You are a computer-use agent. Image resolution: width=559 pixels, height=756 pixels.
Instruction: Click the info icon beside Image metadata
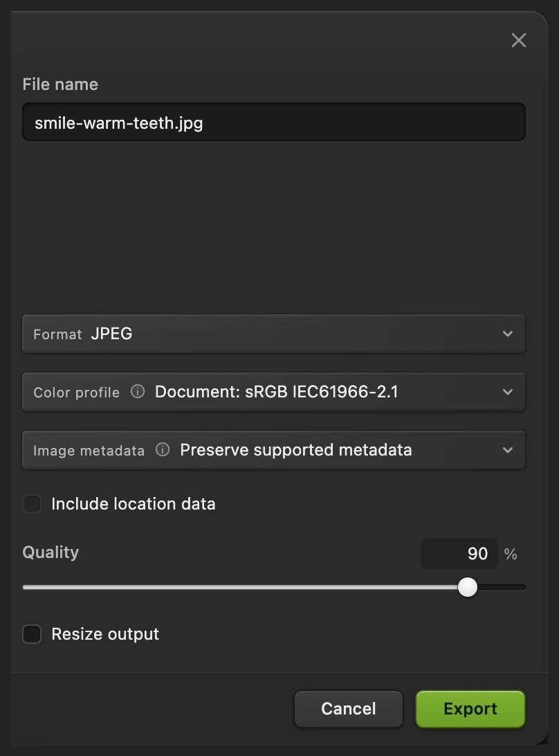[163, 450]
